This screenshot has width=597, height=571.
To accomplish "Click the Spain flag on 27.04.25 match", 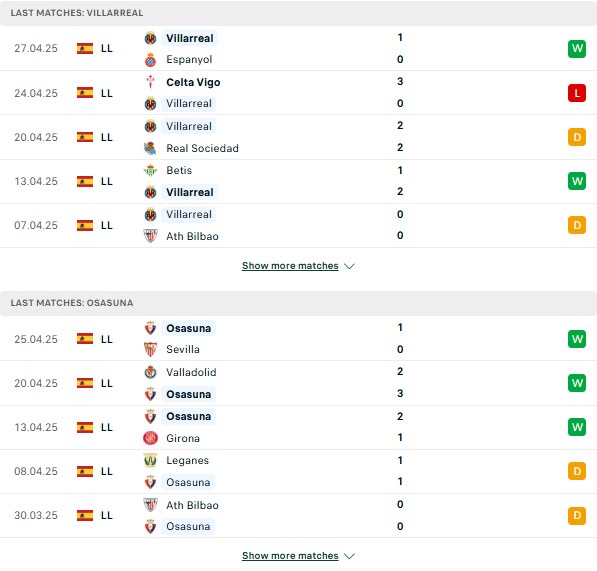I will (85, 49).
